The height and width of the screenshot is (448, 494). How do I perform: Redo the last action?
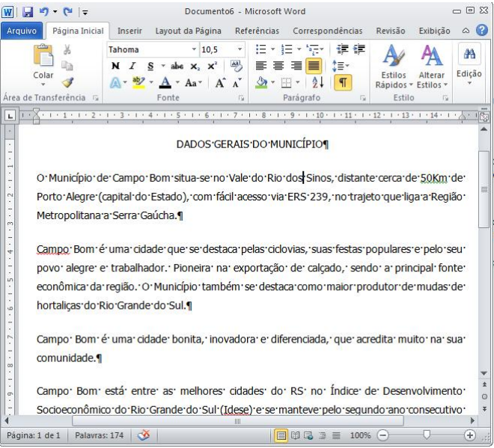click(x=67, y=12)
